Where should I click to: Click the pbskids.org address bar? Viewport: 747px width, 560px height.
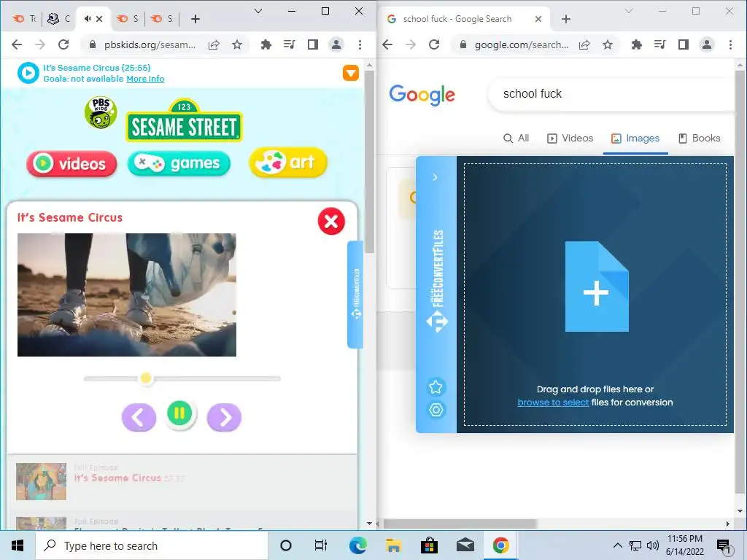click(x=150, y=44)
